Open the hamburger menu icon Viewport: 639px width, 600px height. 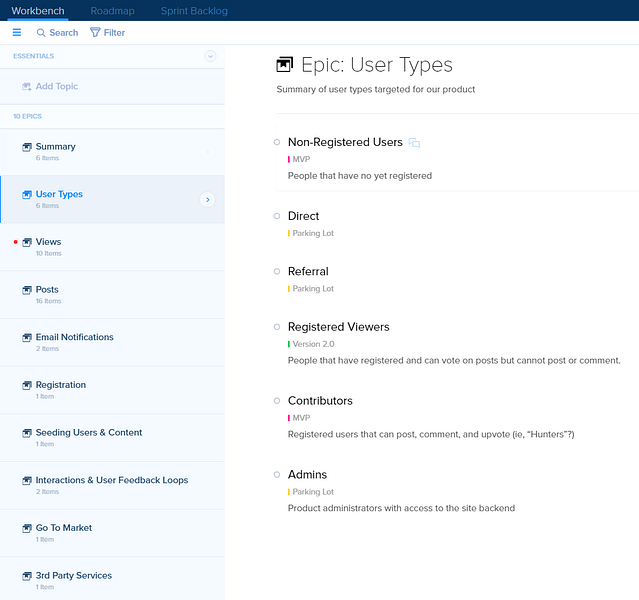point(17,32)
